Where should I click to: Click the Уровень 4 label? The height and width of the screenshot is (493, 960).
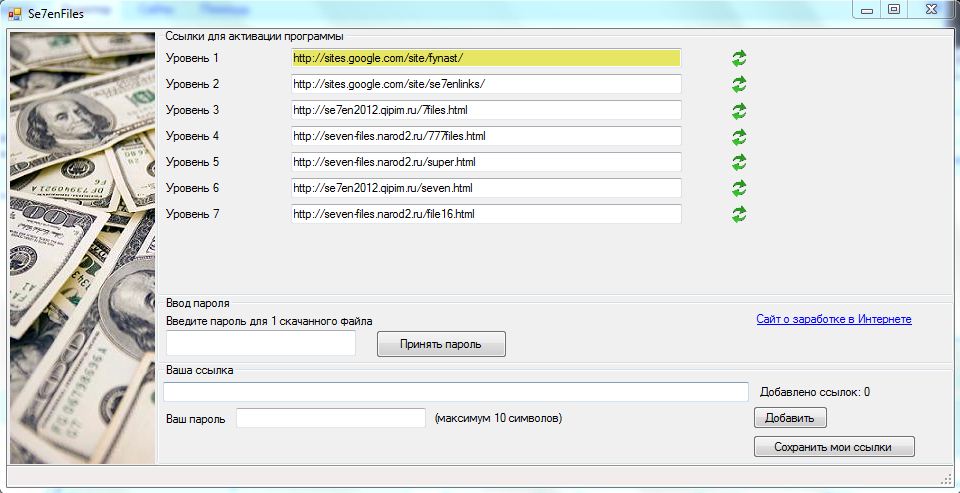(192, 136)
